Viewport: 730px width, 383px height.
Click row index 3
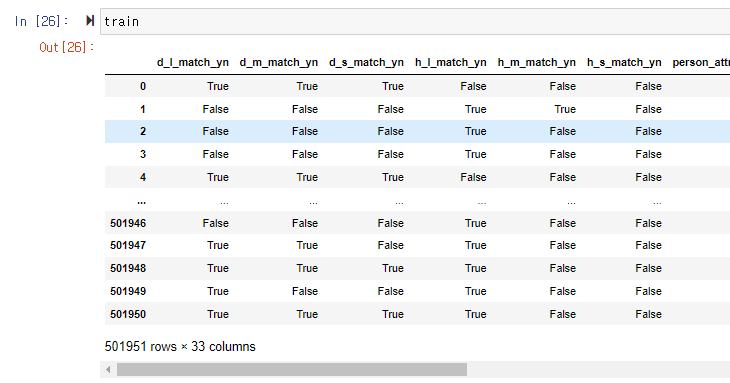(x=143, y=154)
